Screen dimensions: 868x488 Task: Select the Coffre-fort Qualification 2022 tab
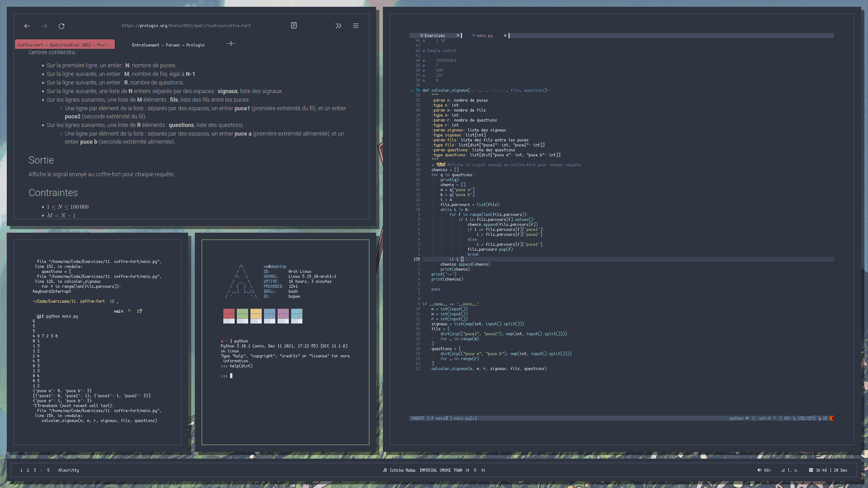(x=64, y=45)
